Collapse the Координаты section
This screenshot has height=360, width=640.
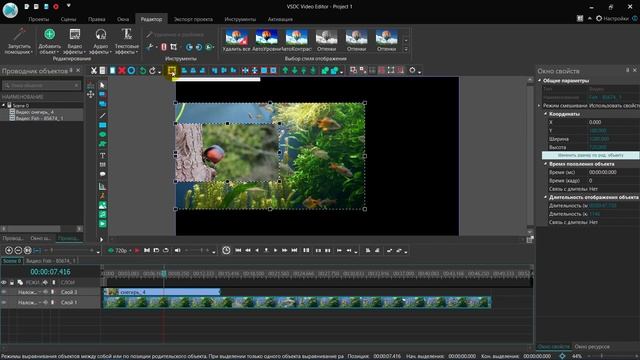(545, 114)
